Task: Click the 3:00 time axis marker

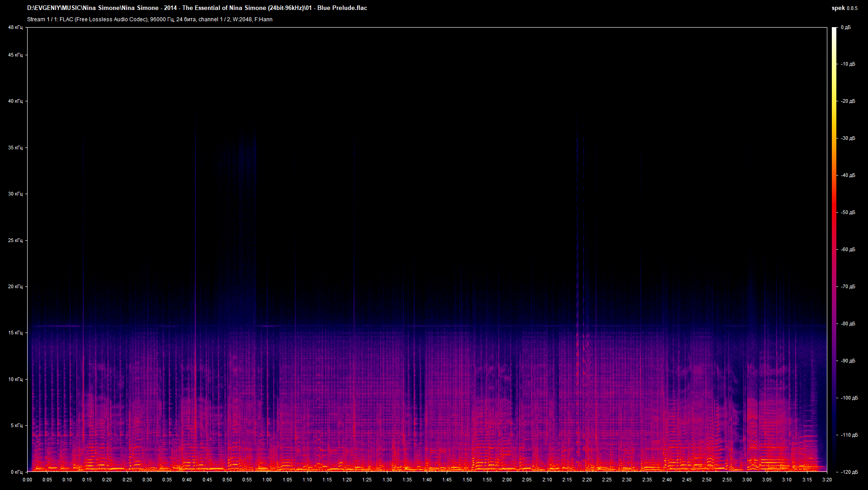Action: [747, 480]
